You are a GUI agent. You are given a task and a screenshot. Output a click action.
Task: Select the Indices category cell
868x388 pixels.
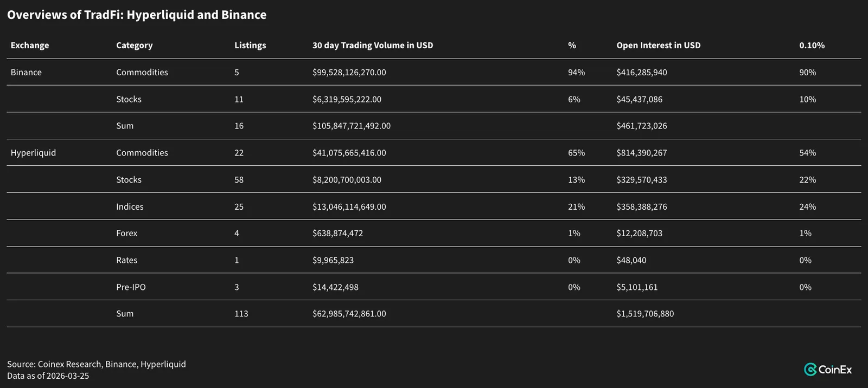point(130,206)
